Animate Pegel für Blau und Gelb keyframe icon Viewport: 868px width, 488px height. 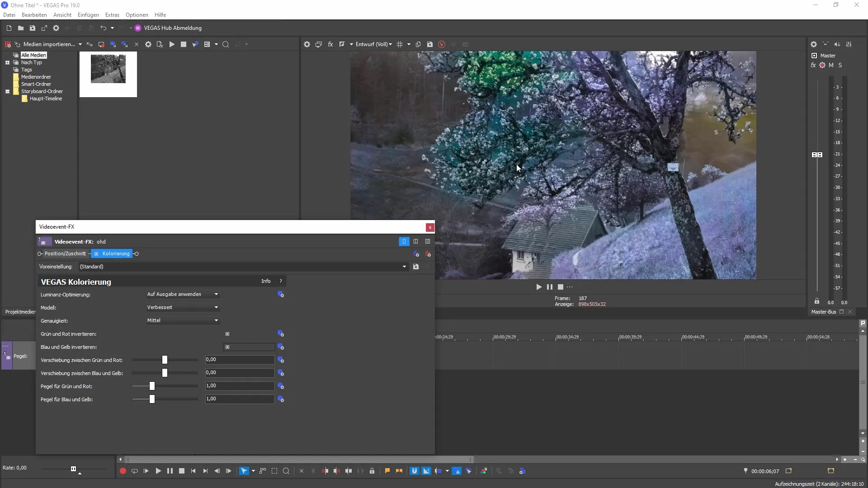[x=281, y=399]
